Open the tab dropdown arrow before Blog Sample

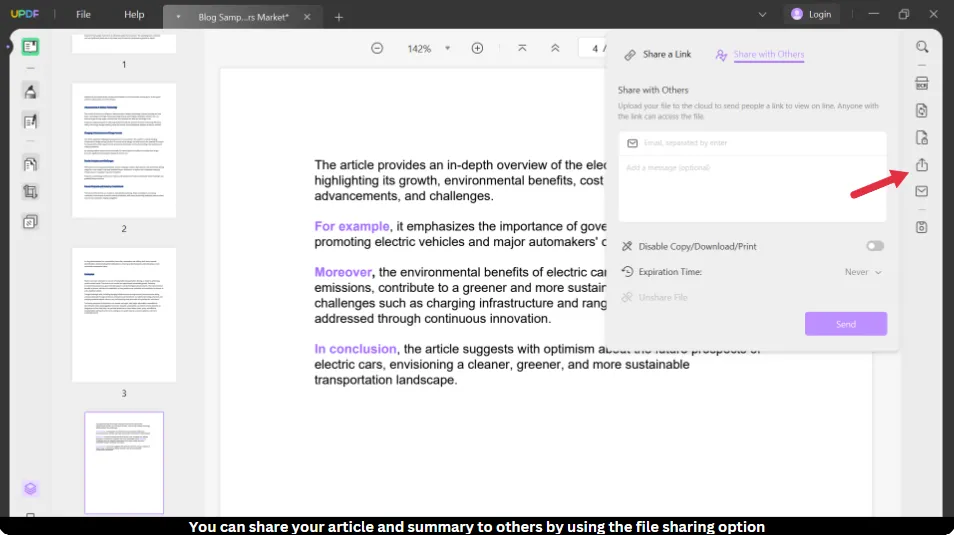point(178,17)
